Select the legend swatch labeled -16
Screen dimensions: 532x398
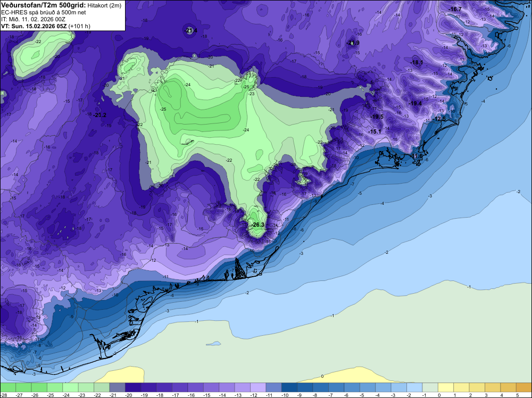195,387
